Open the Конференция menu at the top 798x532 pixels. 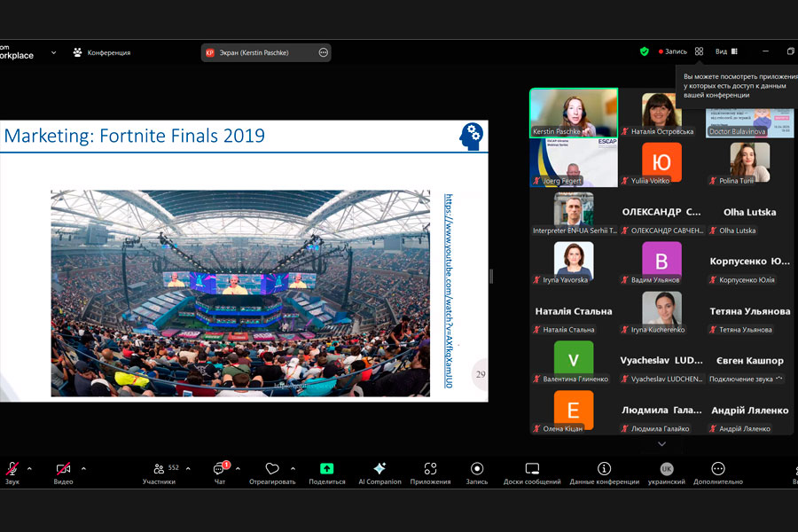pos(102,52)
